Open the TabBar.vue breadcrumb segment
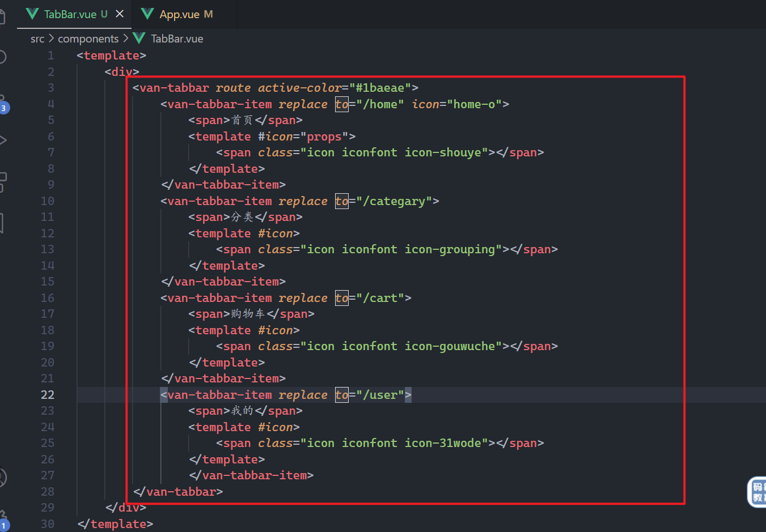Screen dimensions: 766x532 pyautogui.click(x=177, y=39)
